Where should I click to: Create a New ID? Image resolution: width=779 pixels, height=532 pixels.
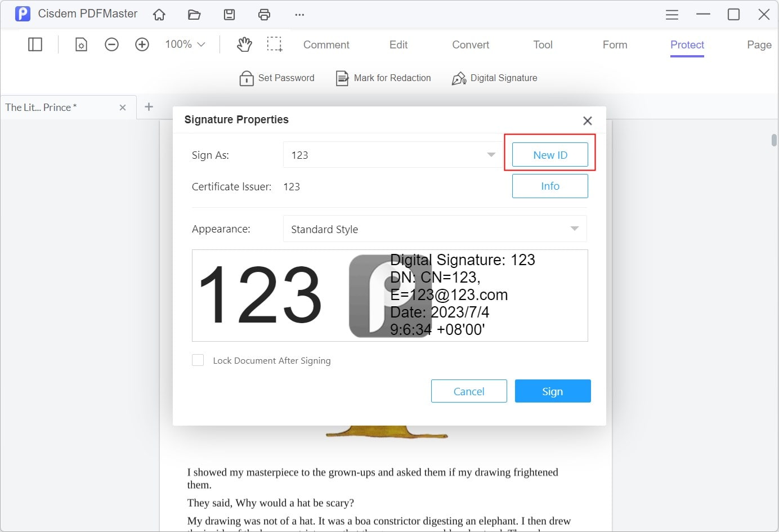tap(550, 154)
